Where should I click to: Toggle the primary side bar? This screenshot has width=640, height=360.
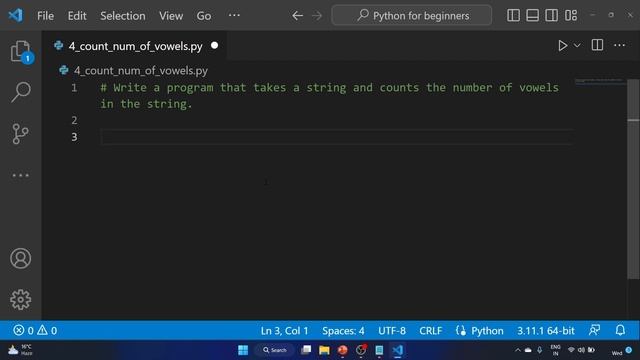tap(513, 16)
